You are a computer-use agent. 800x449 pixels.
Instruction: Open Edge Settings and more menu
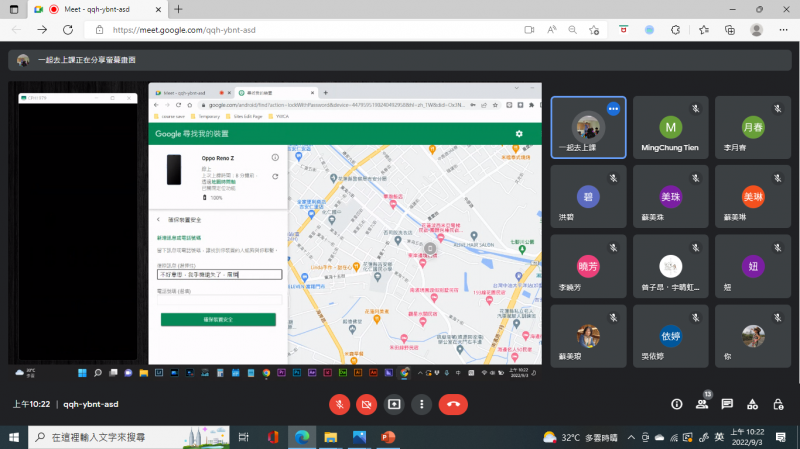pyautogui.click(x=784, y=30)
